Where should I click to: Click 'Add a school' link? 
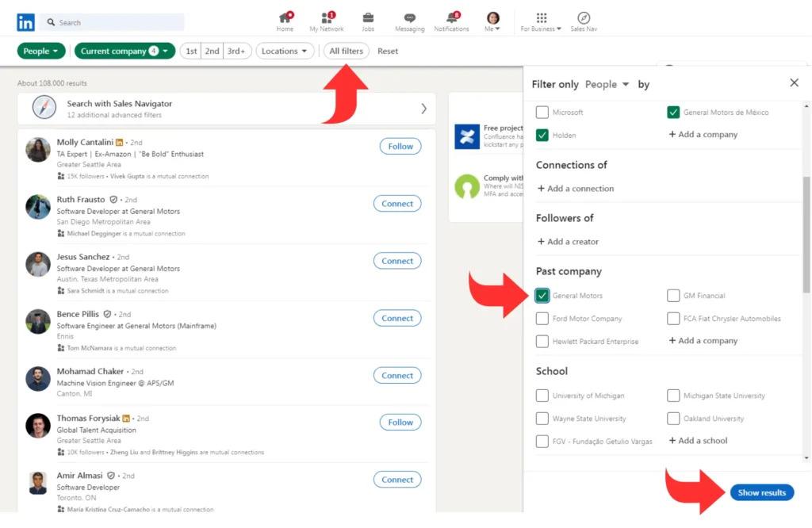(698, 441)
